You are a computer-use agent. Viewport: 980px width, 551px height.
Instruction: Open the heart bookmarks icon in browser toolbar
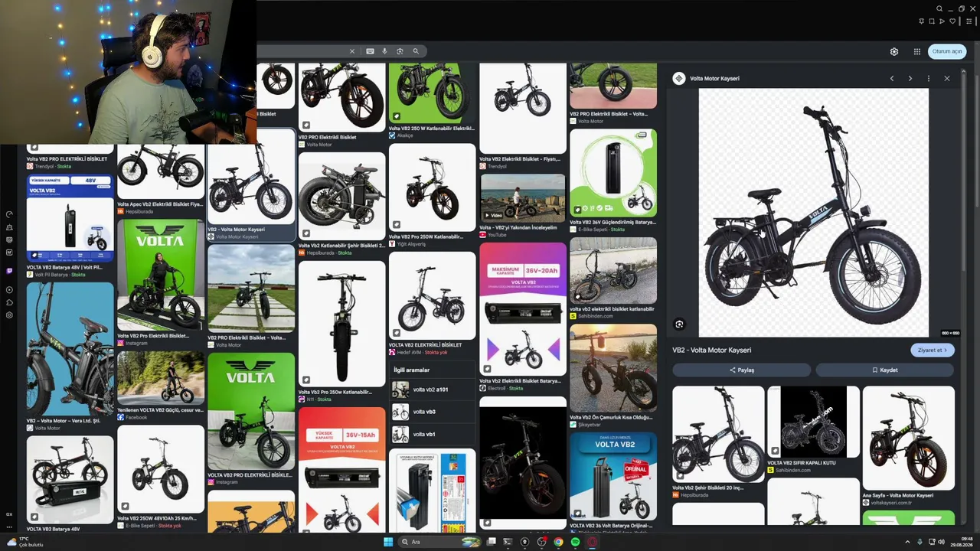pos(952,21)
